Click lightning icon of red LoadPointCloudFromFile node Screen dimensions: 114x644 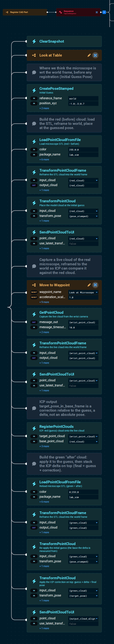34,142
